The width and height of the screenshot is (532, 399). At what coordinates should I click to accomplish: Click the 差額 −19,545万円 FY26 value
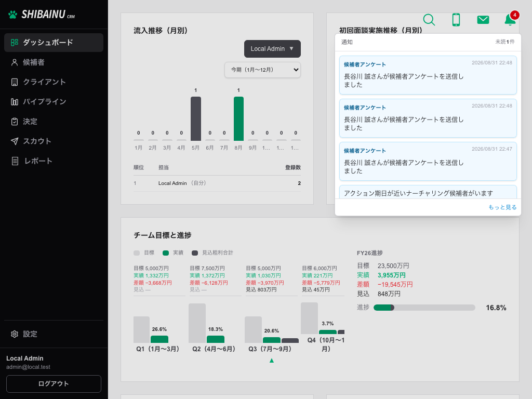click(395, 284)
